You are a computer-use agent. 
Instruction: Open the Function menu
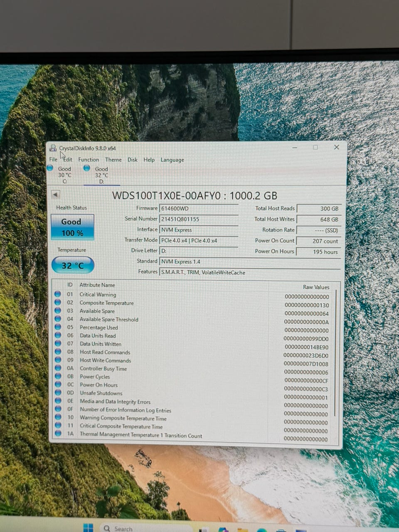point(89,159)
